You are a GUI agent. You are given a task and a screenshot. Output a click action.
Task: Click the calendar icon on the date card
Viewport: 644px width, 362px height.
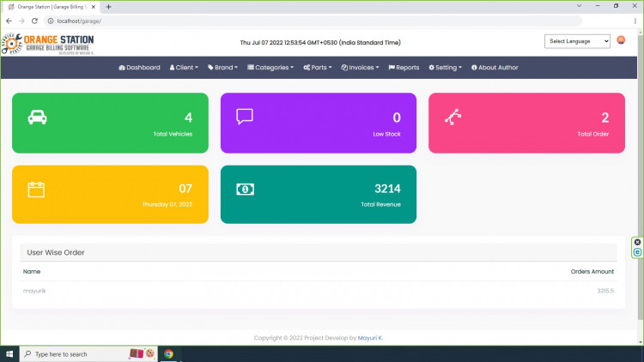[36, 190]
